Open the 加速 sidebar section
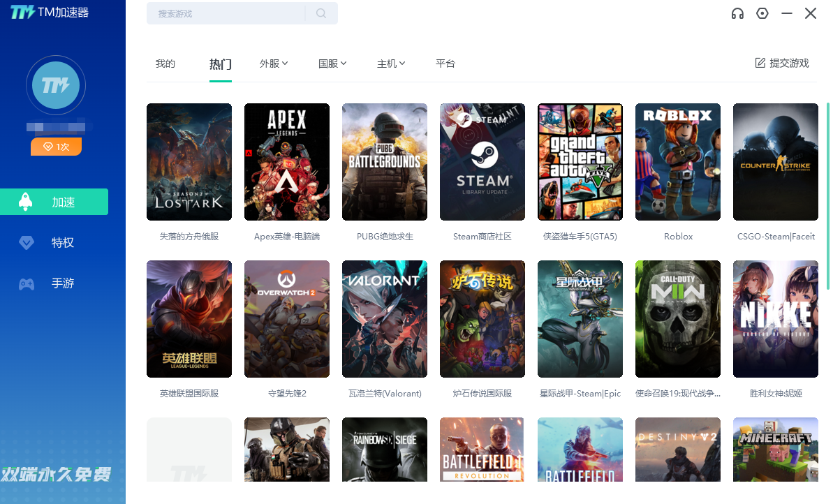Image resolution: width=833 pixels, height=504 pixels. [x=54, y=202]
